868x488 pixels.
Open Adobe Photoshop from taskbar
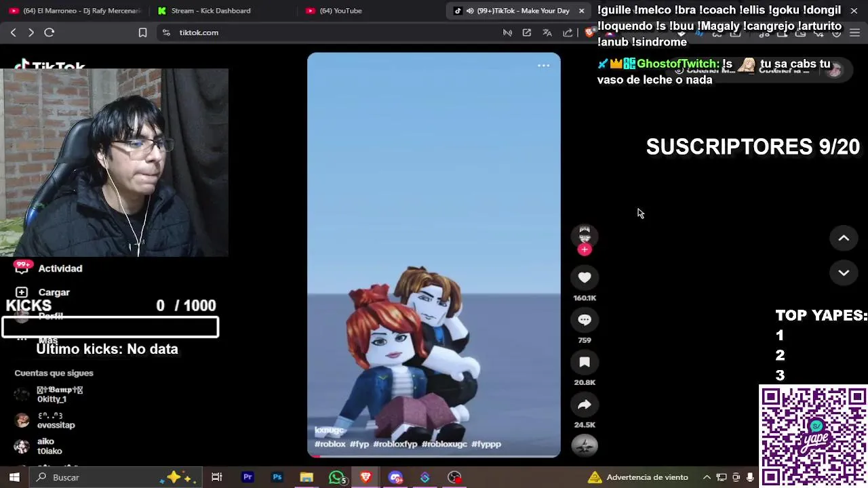(277, 477)
